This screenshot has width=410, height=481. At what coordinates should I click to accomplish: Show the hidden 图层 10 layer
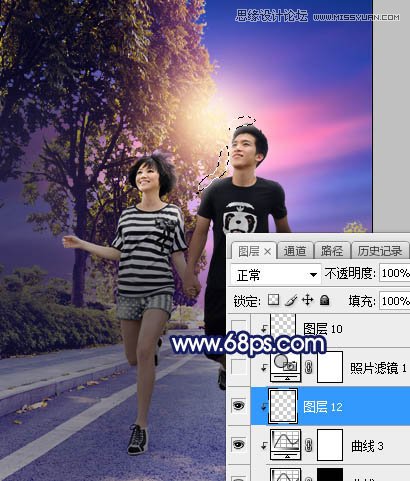point(239,328)
